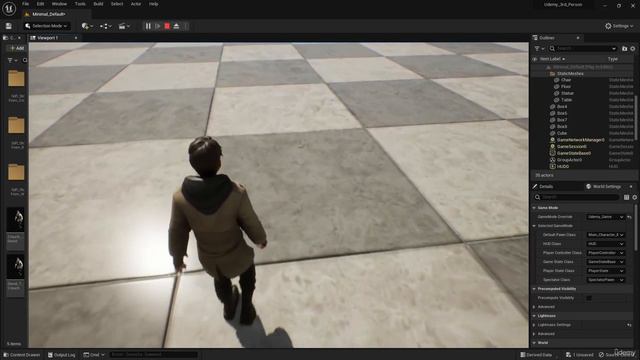Screen dimensions: 640x360
Task: Open the GameMode Override dropdown
Action: (x=605, y=217)
